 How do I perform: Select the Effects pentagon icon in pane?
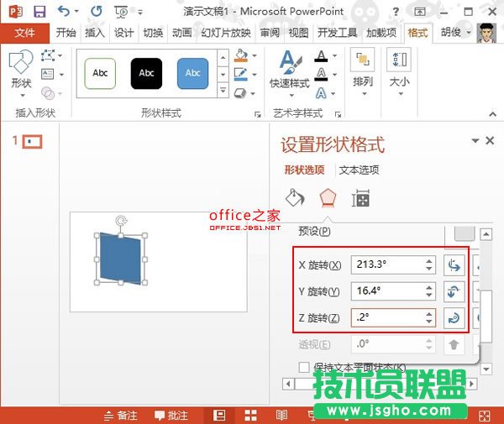click(328, 197)
